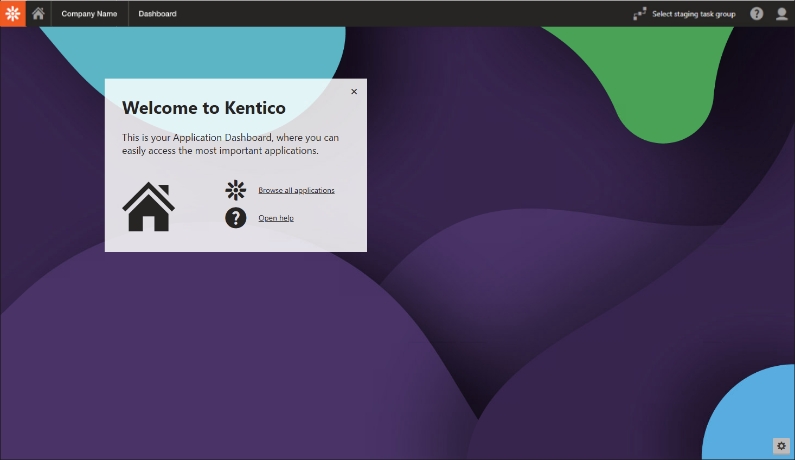Open the header help question mark
The width and height of the screenshot is (795, 460).
tap(757, 14)
